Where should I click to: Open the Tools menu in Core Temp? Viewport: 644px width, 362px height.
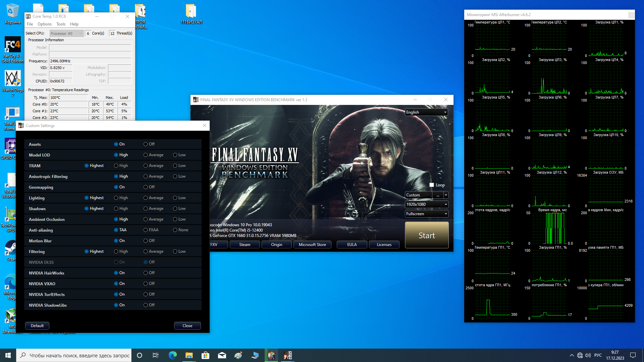point(61,24)
